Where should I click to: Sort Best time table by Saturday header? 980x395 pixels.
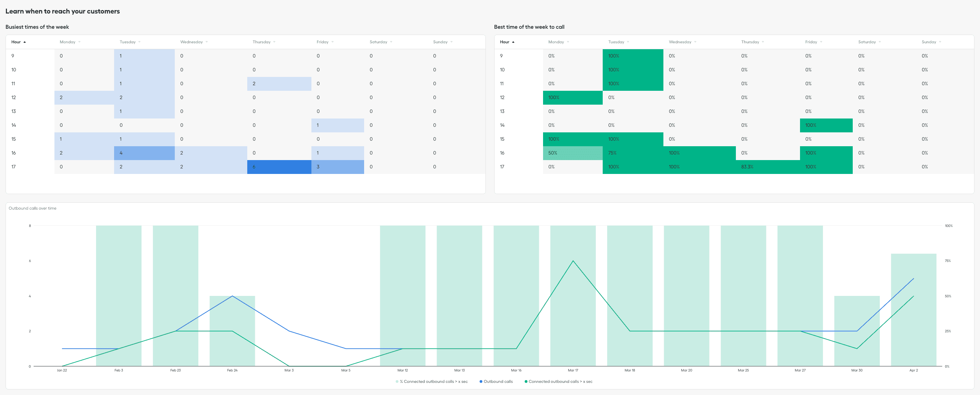tap(867, 42)
